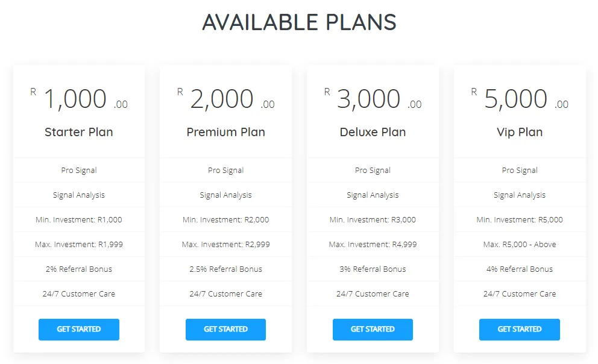
Task: Click the 3% Referral Bonus row
Action: click(x=373, y=269)
